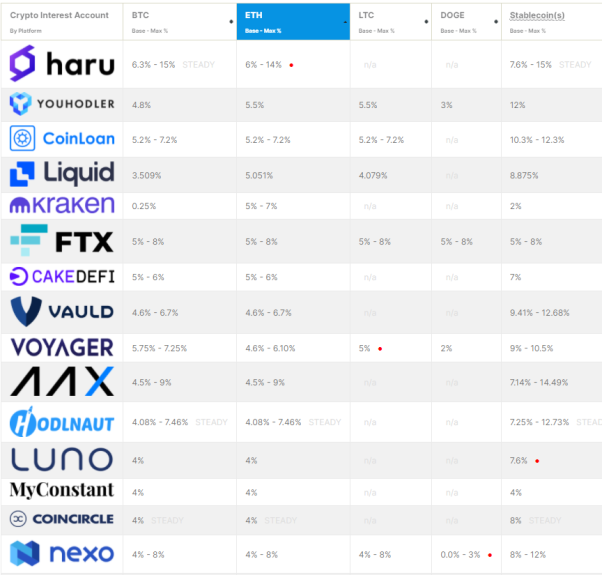Click the MyConstant logo
Image resolution: width=602 pixels, height=575 pixels.
pyautogui.click(x=62, y=490)
